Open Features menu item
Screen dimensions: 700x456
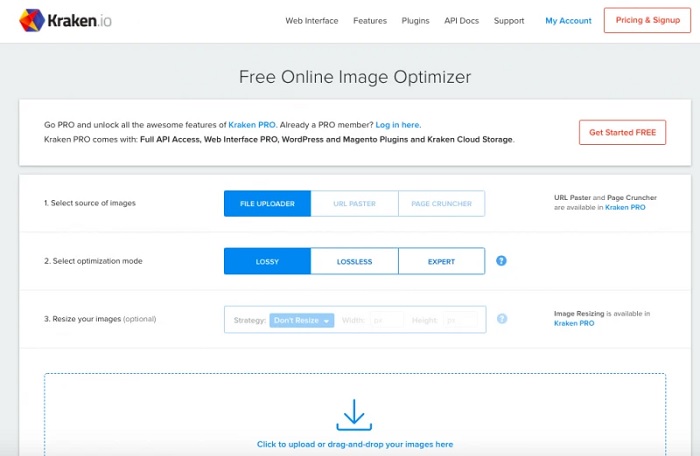click(x=370, y=21)
